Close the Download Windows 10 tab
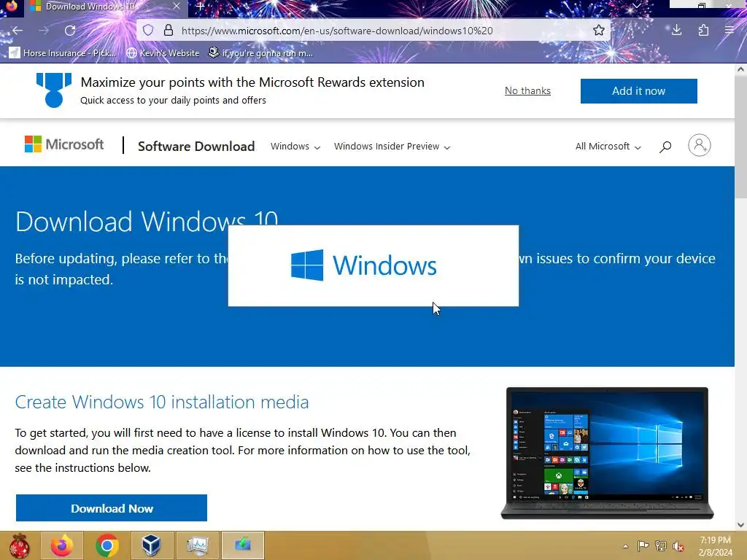The height and width of the screenshot is (560, 747). (x=177, y=6)
